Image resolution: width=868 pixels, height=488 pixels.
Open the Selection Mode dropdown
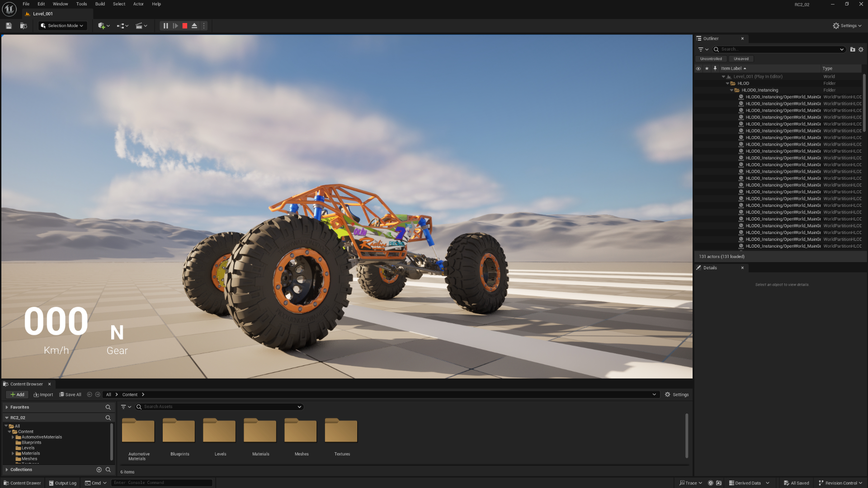pyautogui.click(x=63, y=26)
